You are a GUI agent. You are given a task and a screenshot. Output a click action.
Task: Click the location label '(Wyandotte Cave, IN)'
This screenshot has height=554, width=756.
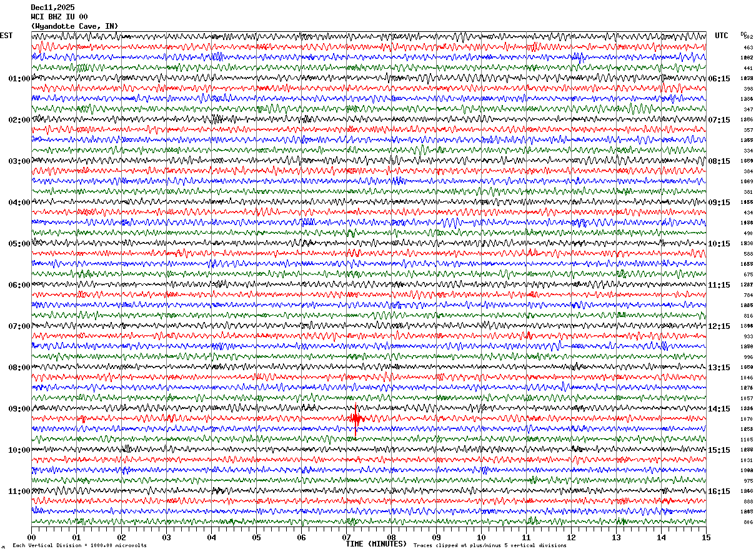tap(74, 26)
